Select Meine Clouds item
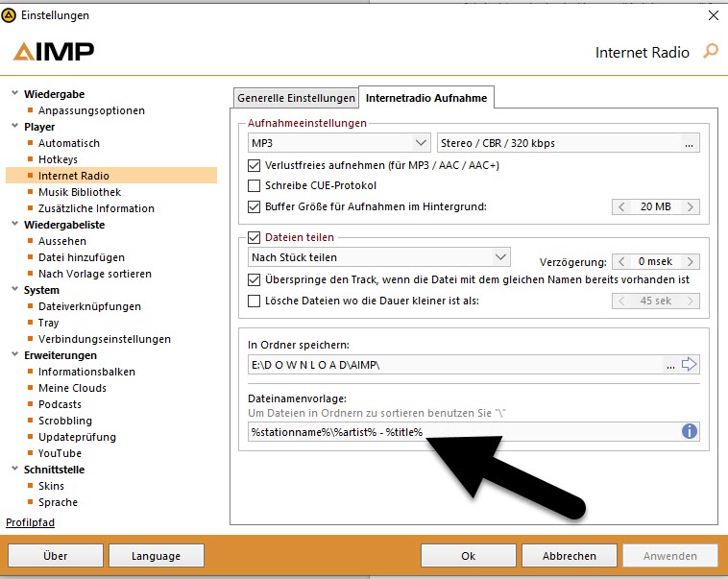The width and height of the screenshot is (728, 579). pos(72,388)
